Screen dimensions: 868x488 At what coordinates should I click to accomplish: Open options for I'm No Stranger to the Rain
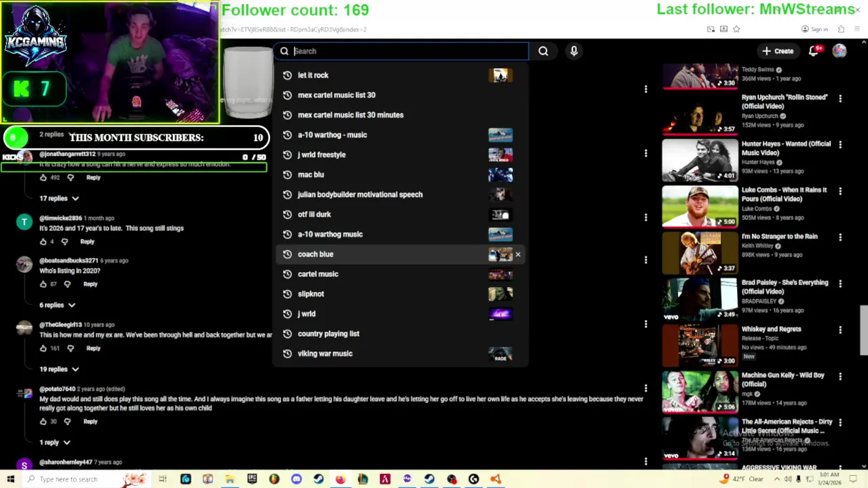(x=840, y=237)
